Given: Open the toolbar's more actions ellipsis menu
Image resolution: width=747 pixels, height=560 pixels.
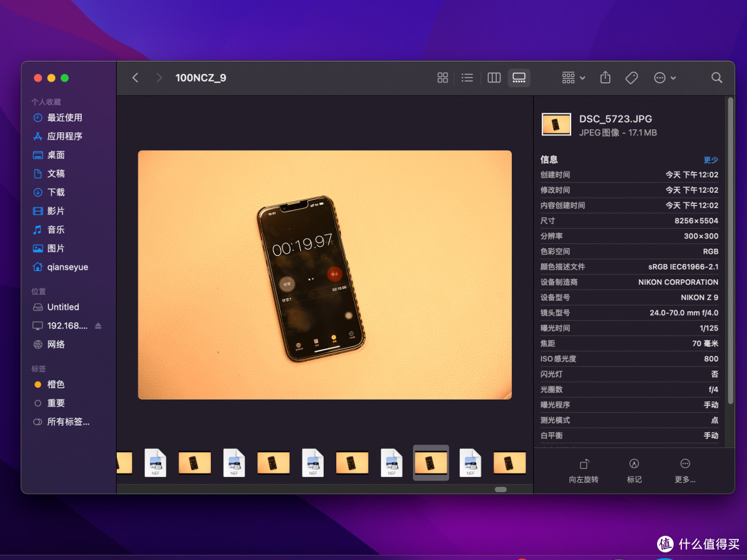Looking at the screenshot, I should pos(665,77).
